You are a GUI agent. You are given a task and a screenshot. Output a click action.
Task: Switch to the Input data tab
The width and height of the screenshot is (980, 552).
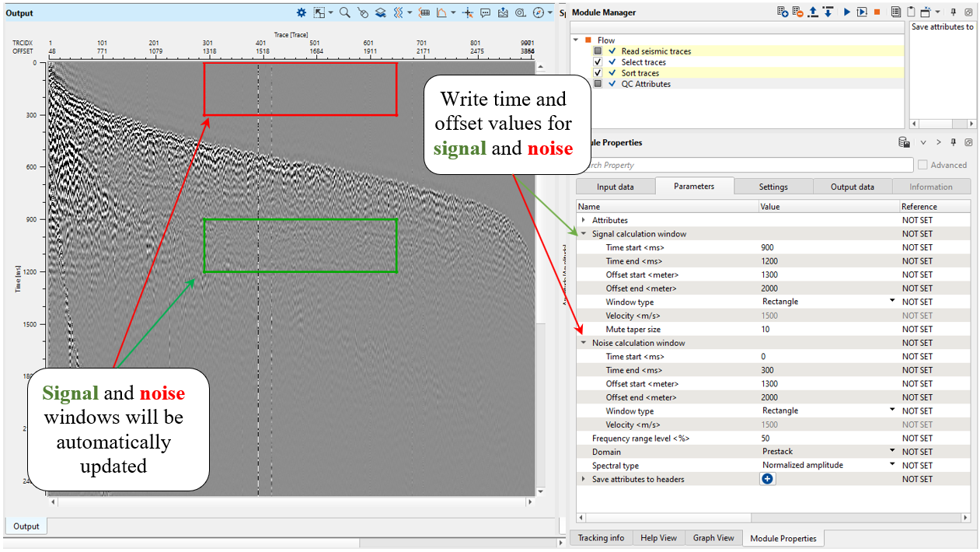tap(615, 187)
